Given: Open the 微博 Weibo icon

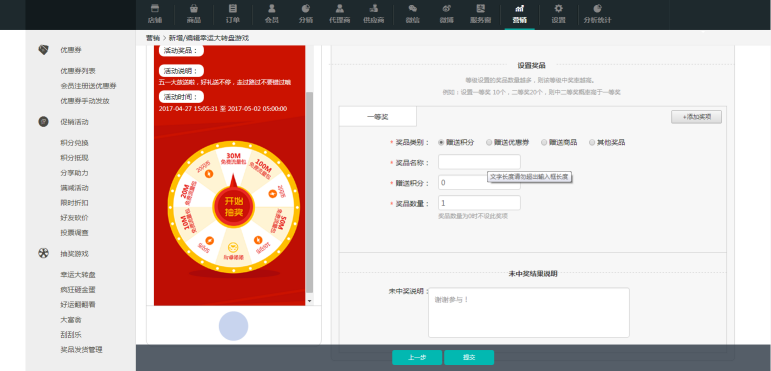Looking at the screenshot, I should point(446,8).
